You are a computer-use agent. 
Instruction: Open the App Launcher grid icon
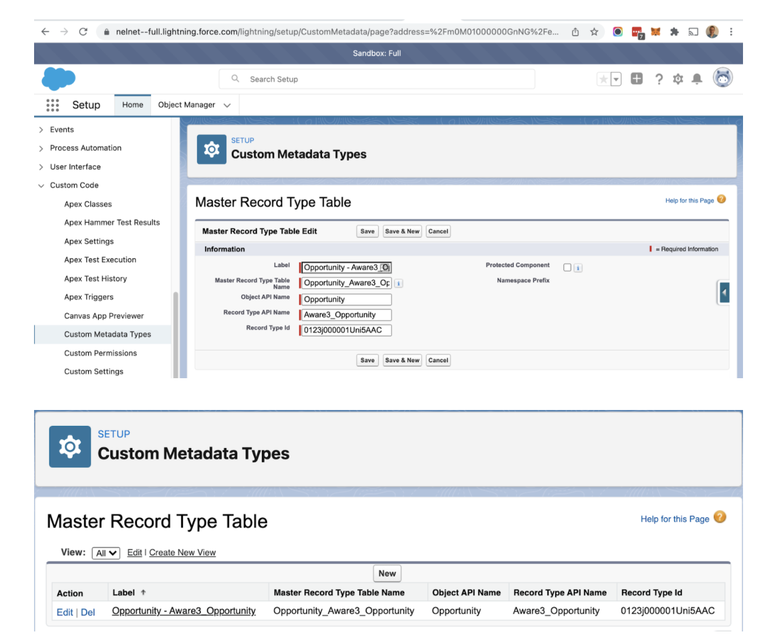click(x=52, y=105)
